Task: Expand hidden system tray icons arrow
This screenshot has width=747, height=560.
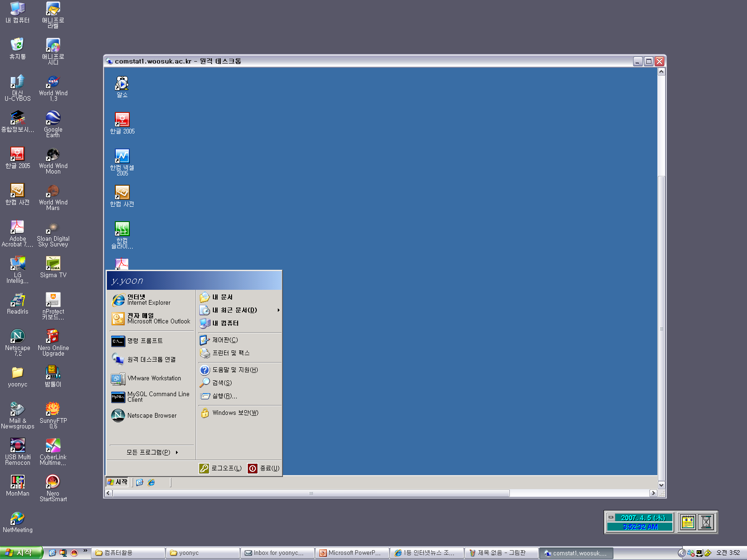Action: point(681,553)
